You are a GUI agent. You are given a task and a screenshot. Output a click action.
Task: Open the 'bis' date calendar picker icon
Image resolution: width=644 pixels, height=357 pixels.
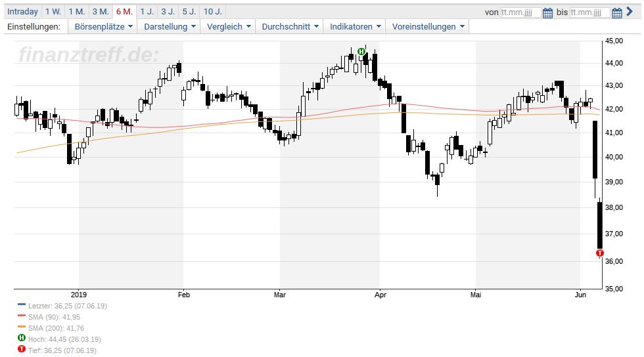coord(617,12)
